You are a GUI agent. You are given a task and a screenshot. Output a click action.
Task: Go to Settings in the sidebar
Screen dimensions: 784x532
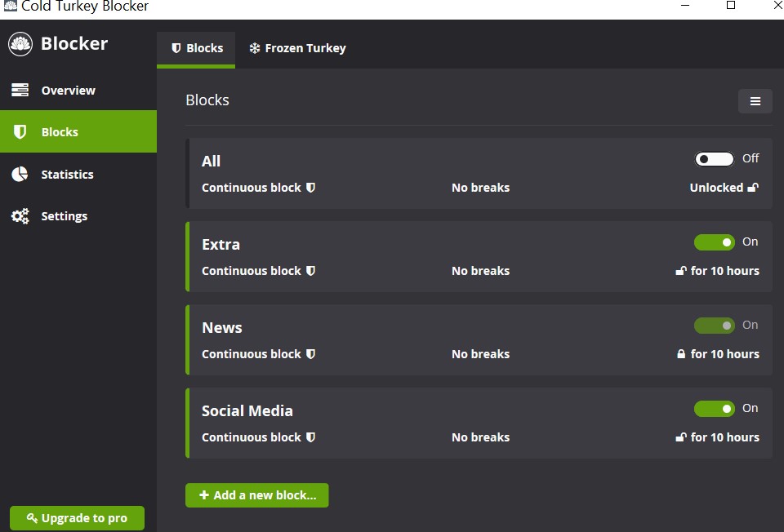64,216
